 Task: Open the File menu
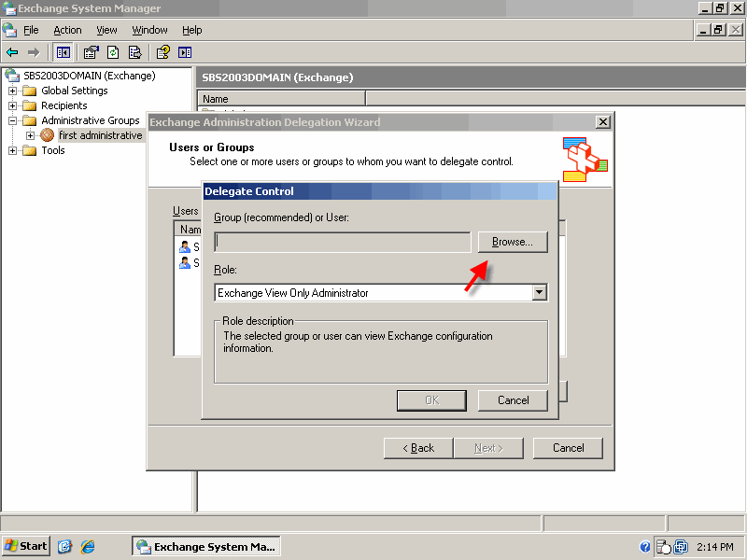tap(31, 30)
